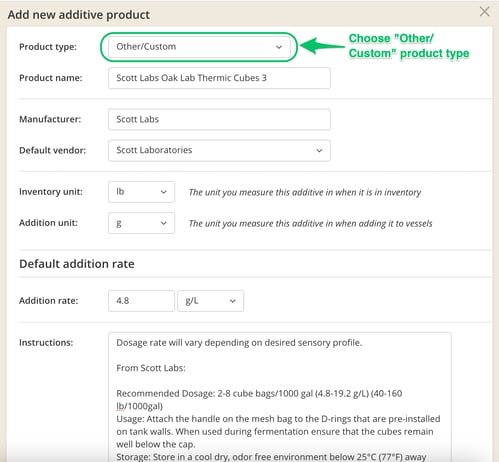This screenshot has width=499, height=462.
Task: Expand the Addition unit dropdown showing g
Action: click(x=141, y=223)
